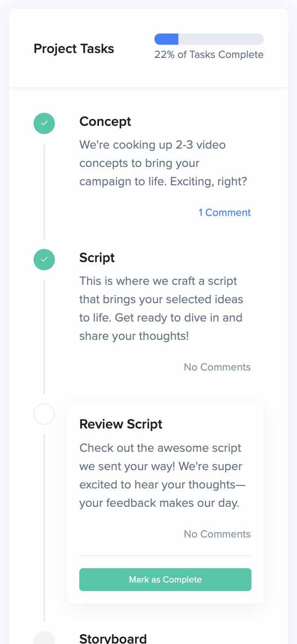Image resolution: width=297 pixels, height=644 pixels.
Task: Click the Project Tasks heading
Action: pos(74,49)
